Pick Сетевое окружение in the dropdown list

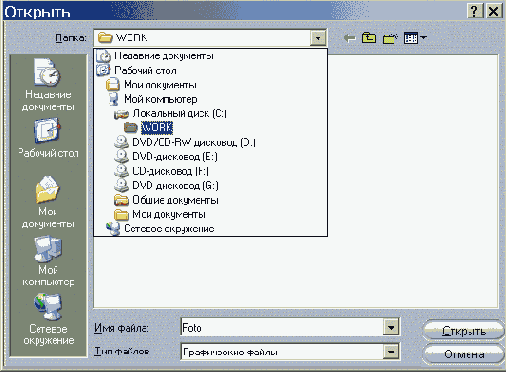tap(160, 229)
